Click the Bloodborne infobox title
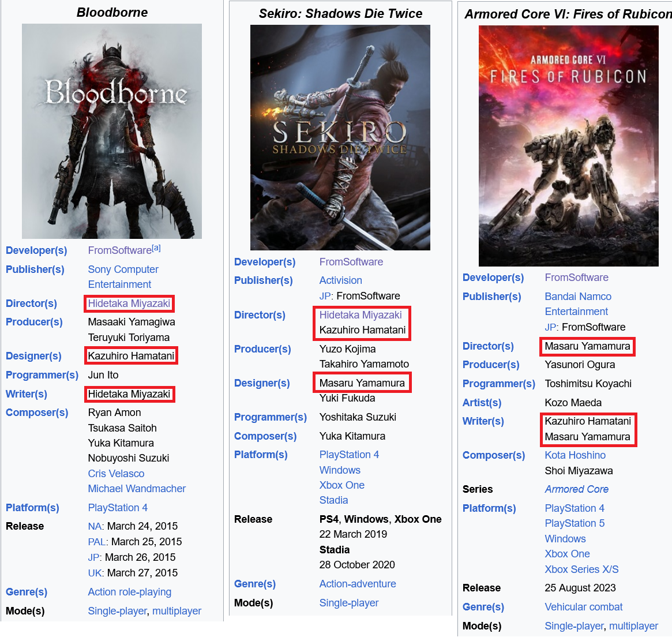This screenshot has height=641, width=672. click(112, 13)
